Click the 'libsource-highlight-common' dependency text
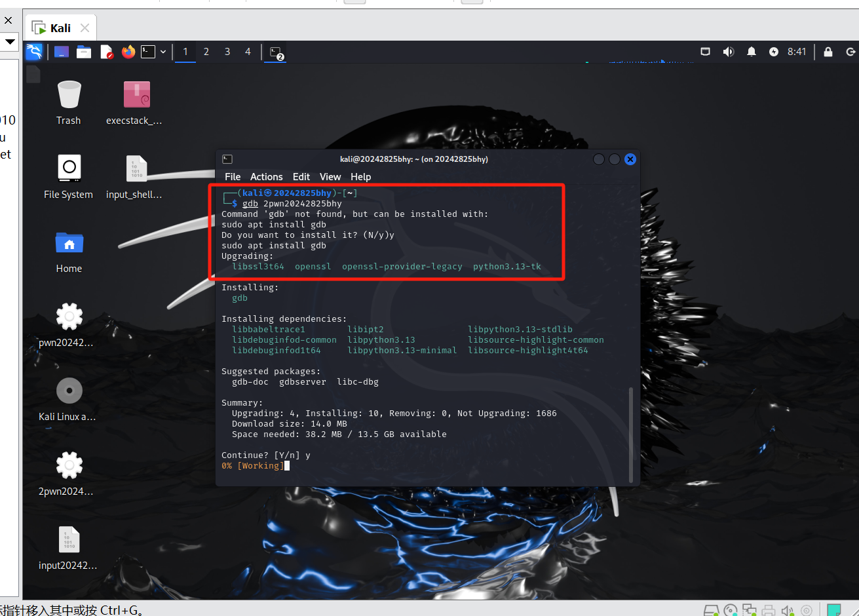Viewport: 859px width, 616px height. pos(536,340)
